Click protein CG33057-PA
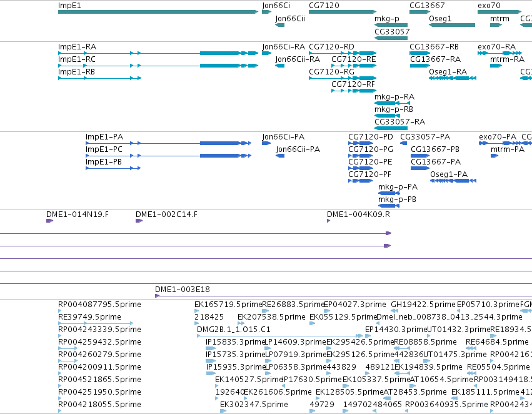 pos(403,143)
